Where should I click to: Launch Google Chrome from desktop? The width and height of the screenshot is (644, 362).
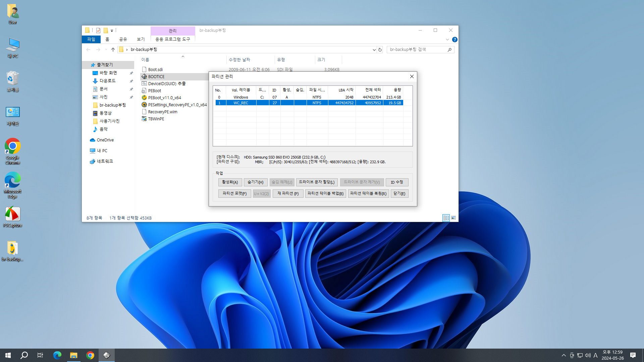(12, 151)
